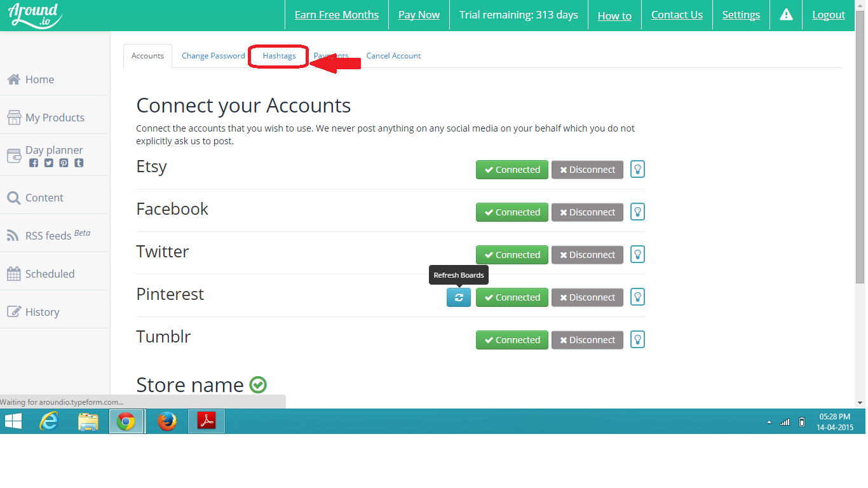Open How to link
This screenshot has width=868, height=488.
[614, 16]
